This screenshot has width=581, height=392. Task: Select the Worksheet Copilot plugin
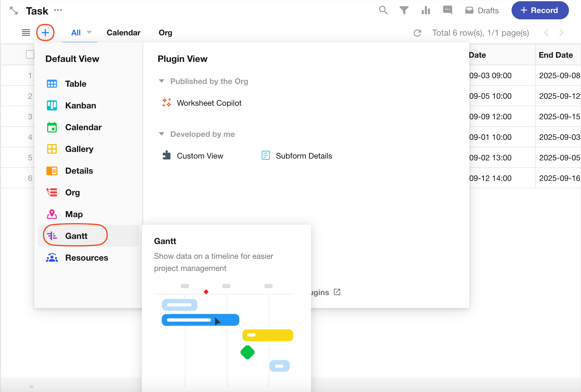pyautogui.click(x=209, y=103)
